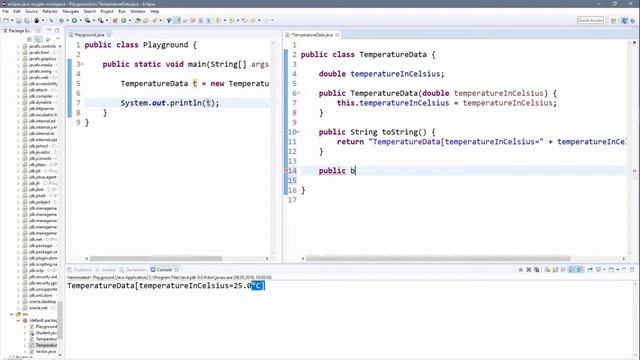Open the Debug button dropdown arrow
Image resolution: width=640 pixels, height=360 pixels.
tap(67, 20)
